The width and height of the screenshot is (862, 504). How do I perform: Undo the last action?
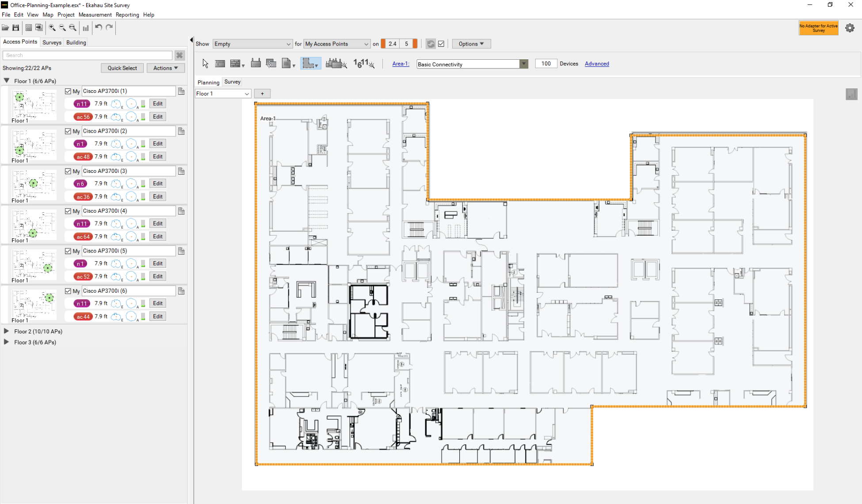pyautogui.click(x=99, y=27)
